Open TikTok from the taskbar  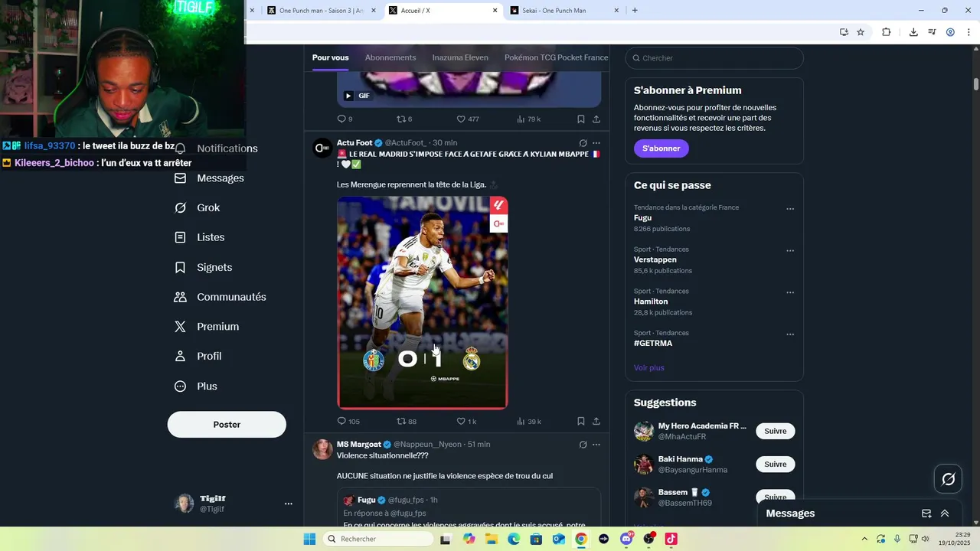[671, 539]
